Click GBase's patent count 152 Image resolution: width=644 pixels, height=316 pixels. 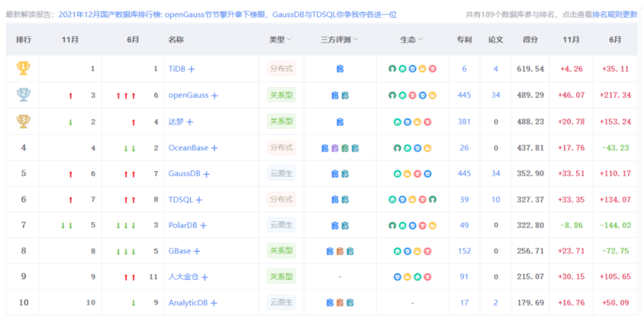coord(464,251)
